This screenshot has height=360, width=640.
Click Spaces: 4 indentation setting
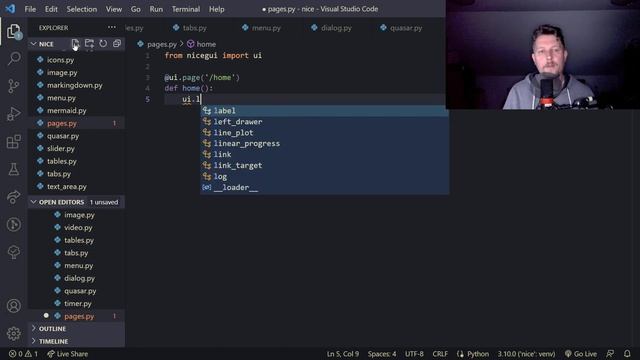382,354
